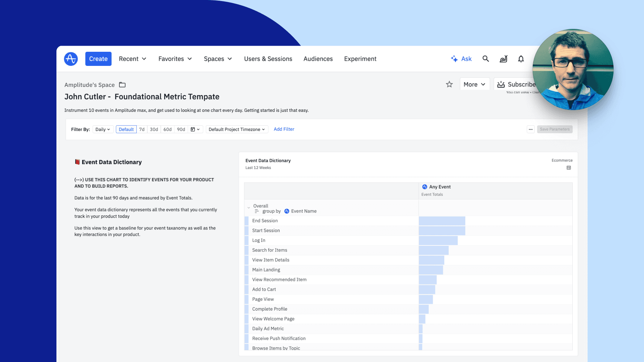Open the Default Project Timezone dropdown
This screenshot has height=362, width=644.
[237, 129]
